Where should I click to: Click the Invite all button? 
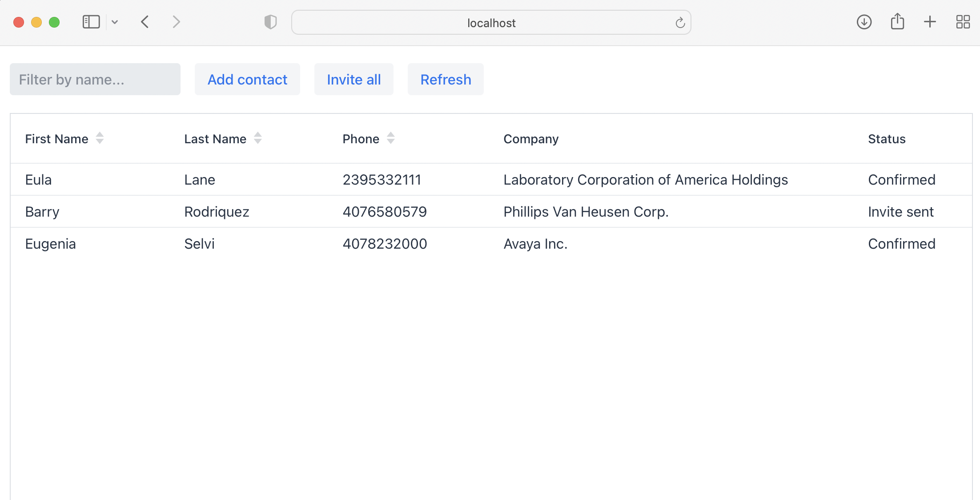tap(353, 79)
